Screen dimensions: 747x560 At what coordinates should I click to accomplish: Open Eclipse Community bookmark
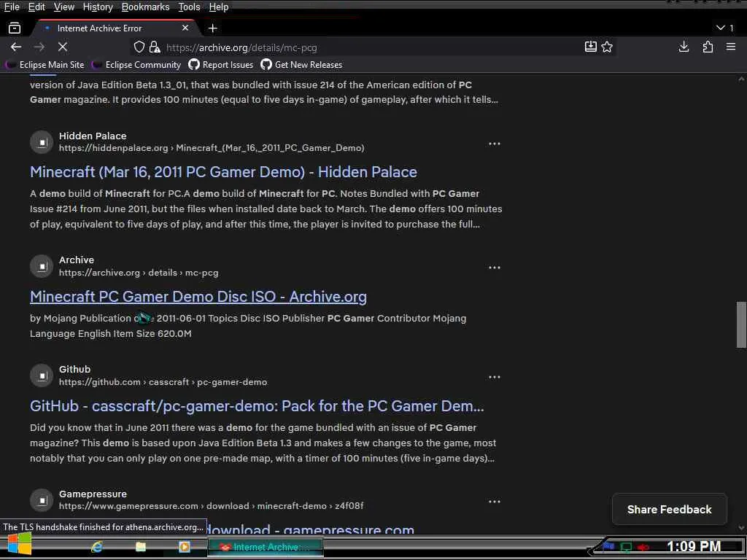[136, 65]
